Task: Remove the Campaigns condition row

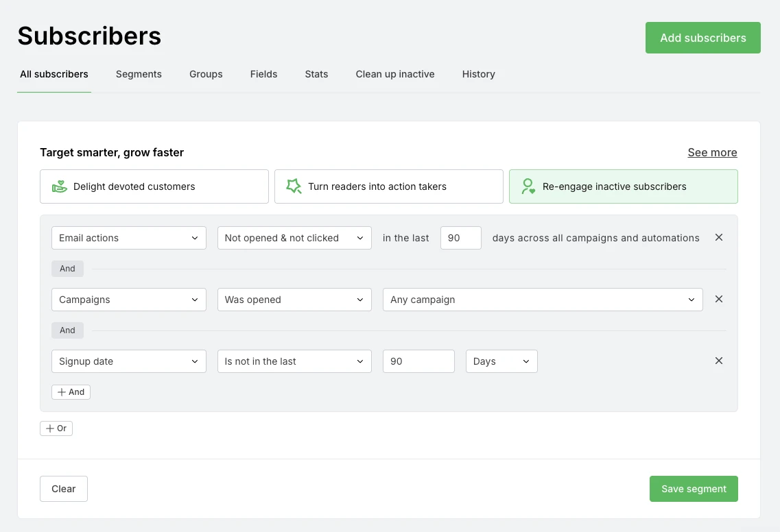Action: tap(718, 300)
